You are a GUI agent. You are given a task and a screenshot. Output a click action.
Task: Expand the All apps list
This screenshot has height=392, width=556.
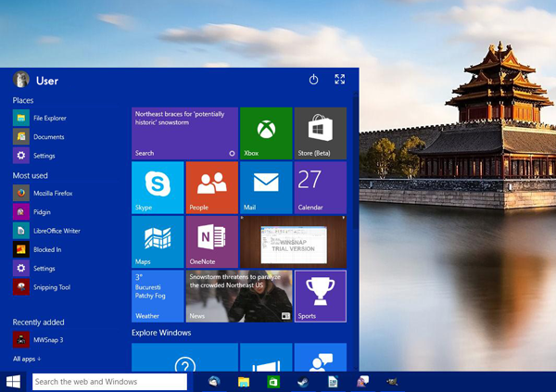(27, 359)
